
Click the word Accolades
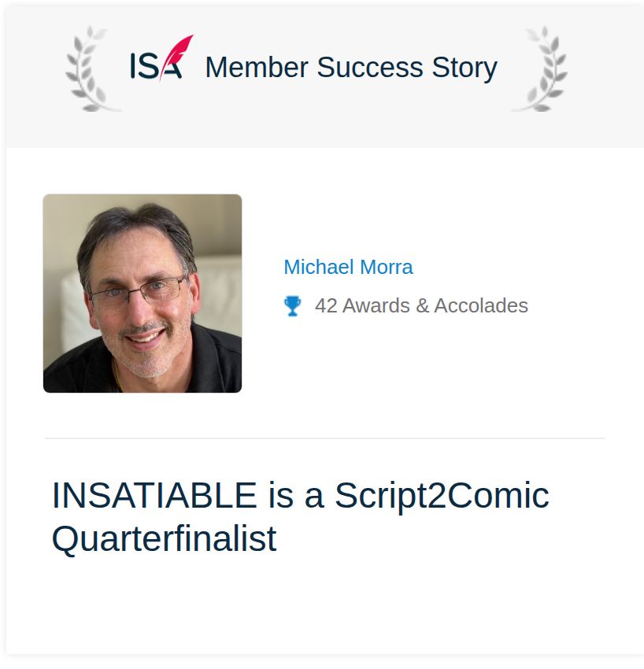pos(481,305)
